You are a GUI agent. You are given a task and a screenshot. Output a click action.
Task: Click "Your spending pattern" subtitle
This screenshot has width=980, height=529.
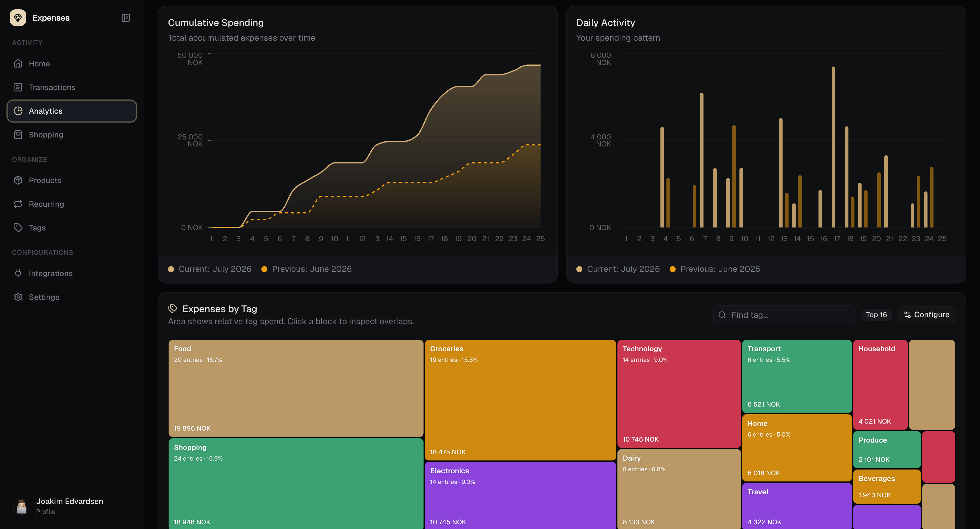click(x=618, y=38)
